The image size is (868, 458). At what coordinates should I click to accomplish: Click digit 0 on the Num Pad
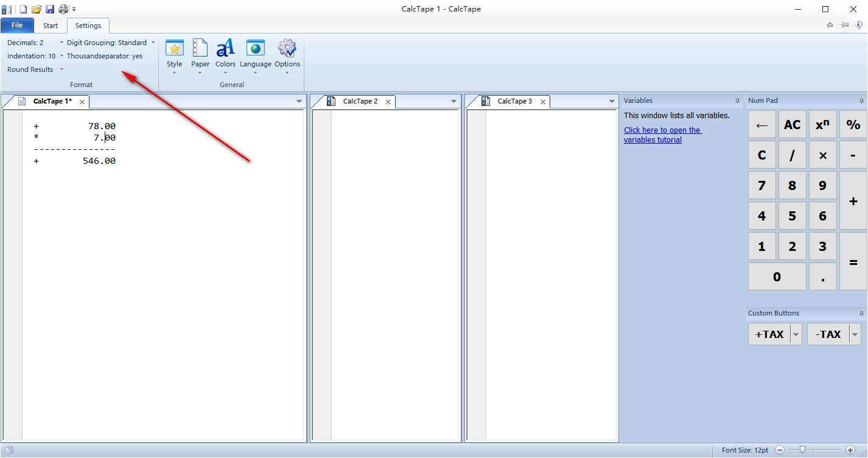click(x=777, y=277)
